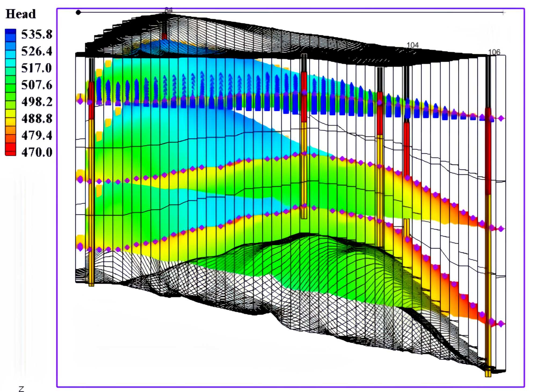
Task: Click the small red well marker at hilltop
Action: coord(164,37)
